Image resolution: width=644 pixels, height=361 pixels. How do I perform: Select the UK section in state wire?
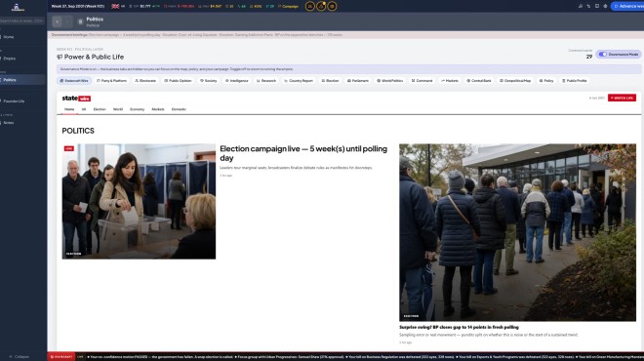pos(84,109)
